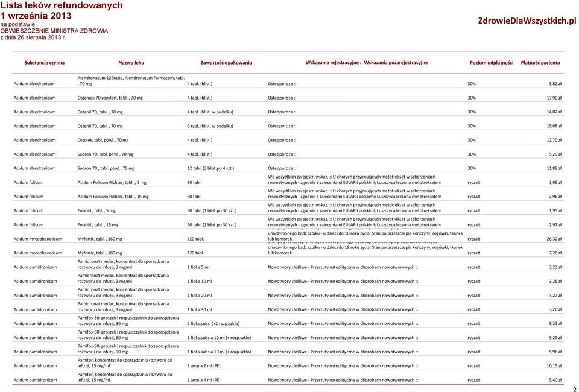
Task: Click the ZdrowieDlaWszystkich.pl site link
Action: (x=527, y=21)
